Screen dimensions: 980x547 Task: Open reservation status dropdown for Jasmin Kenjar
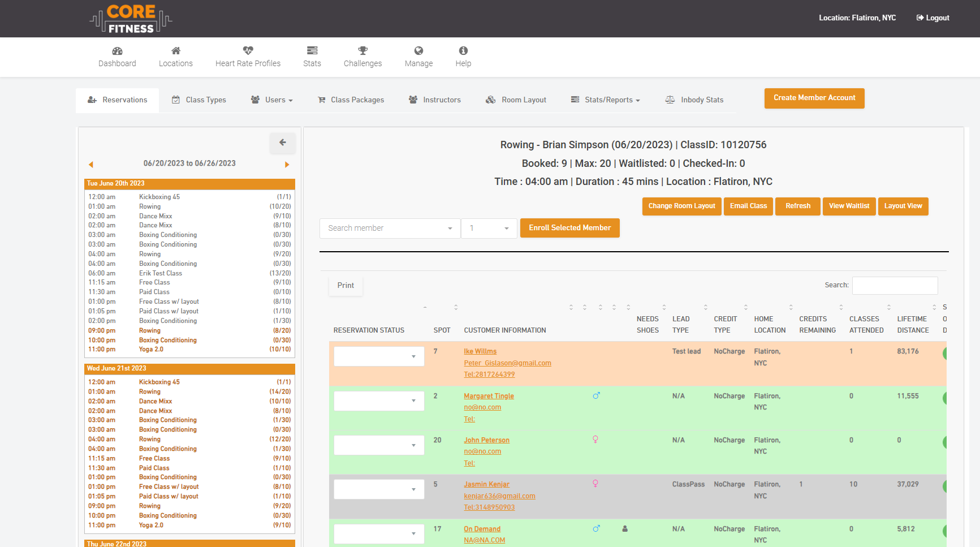click(379, 489)
